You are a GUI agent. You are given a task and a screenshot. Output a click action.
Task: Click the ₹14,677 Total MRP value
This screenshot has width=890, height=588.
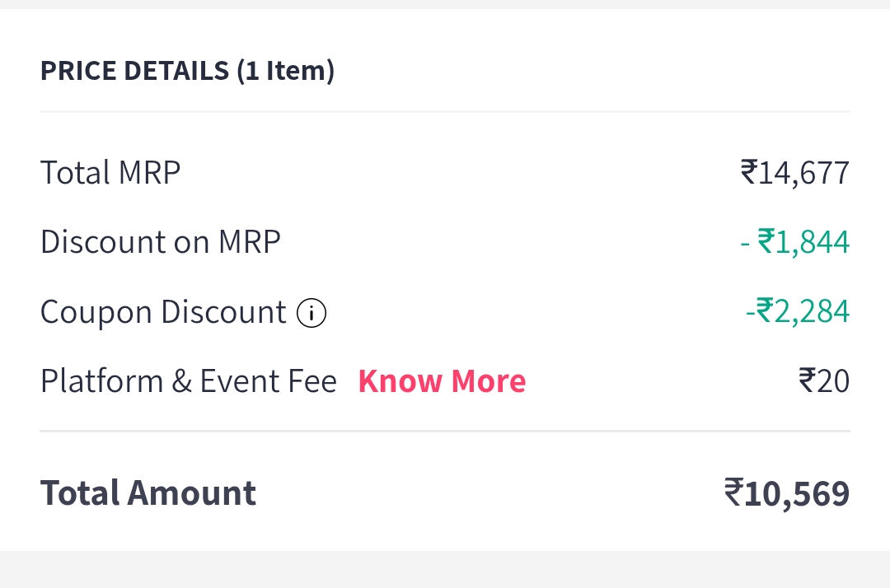(x=795, y=173)
